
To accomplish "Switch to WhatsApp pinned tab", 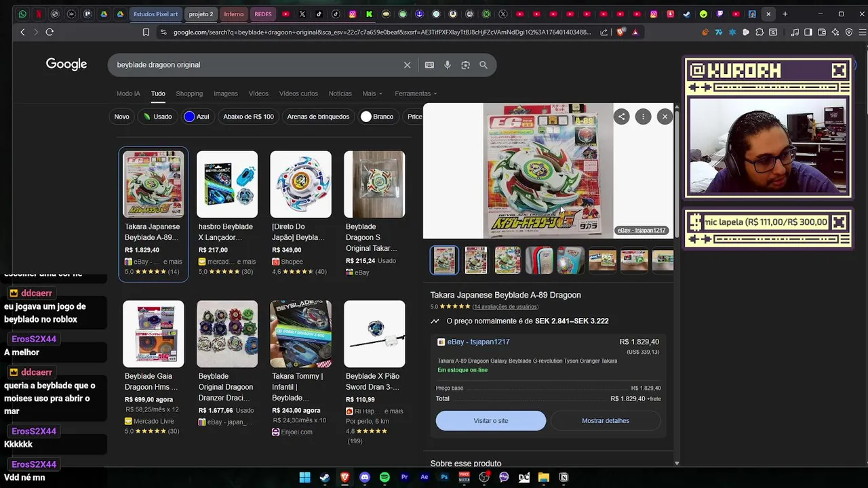I will [22, 14].
